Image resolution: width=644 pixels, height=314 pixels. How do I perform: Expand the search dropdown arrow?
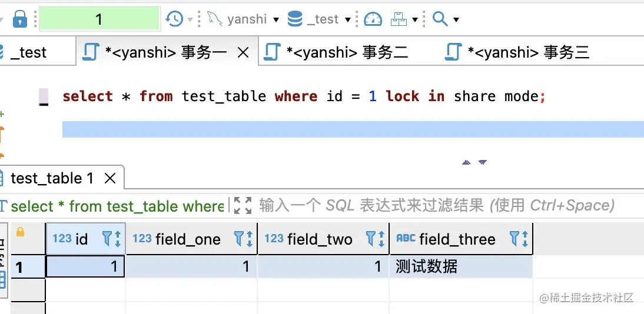point(456,19)
